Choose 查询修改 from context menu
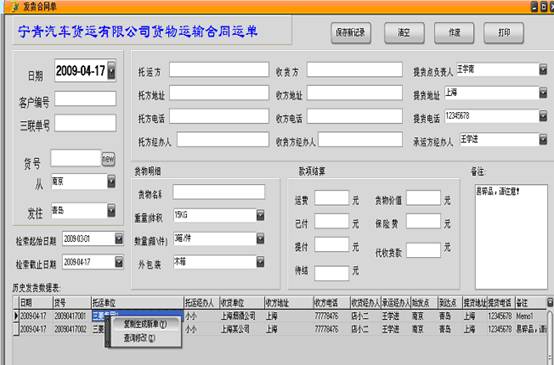This screenshot has height=365, width=554. (x=140, y=338)
